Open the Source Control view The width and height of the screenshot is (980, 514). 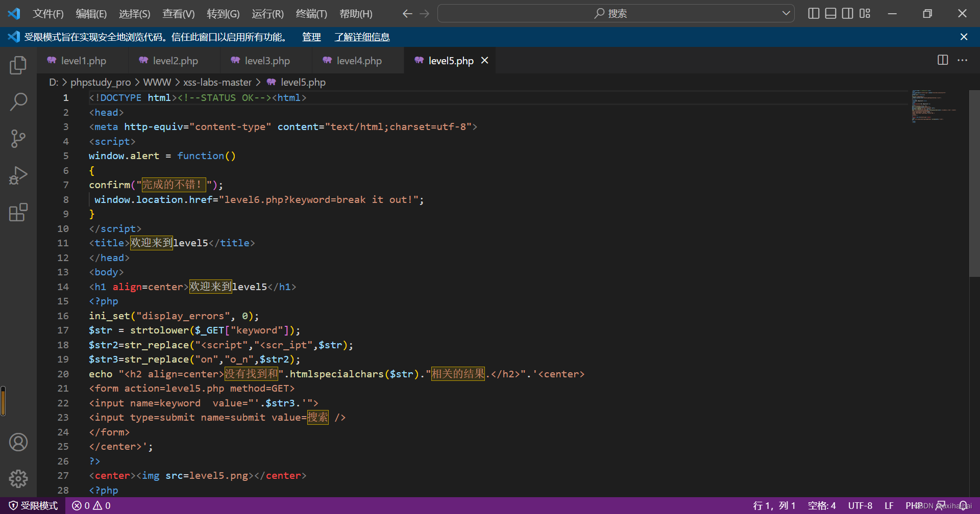click(18, 138)
